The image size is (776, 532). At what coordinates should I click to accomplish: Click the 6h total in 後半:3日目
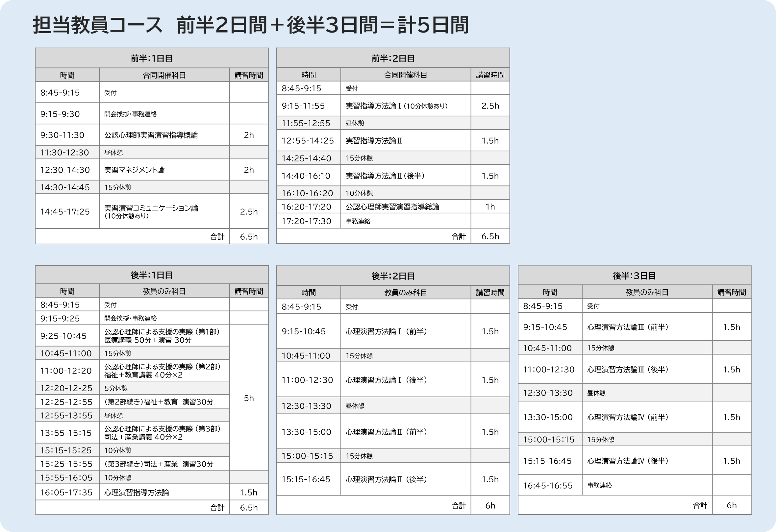(x=732, y=505)
